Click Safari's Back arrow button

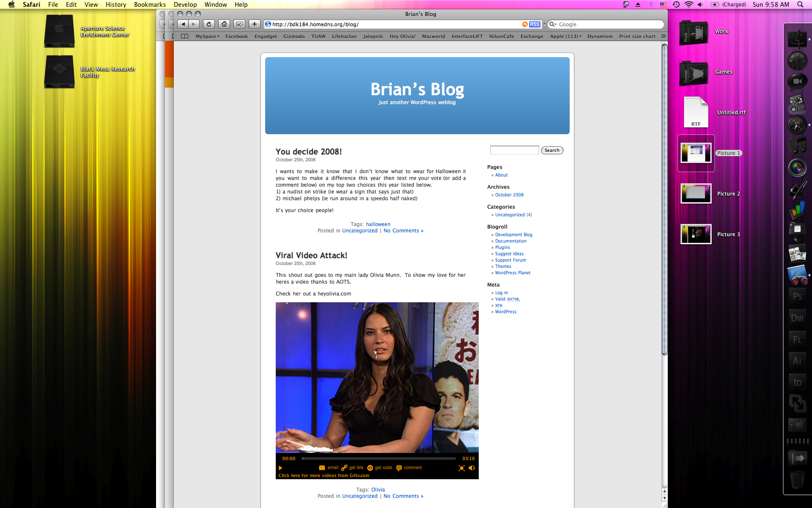(x=183, y=24)
